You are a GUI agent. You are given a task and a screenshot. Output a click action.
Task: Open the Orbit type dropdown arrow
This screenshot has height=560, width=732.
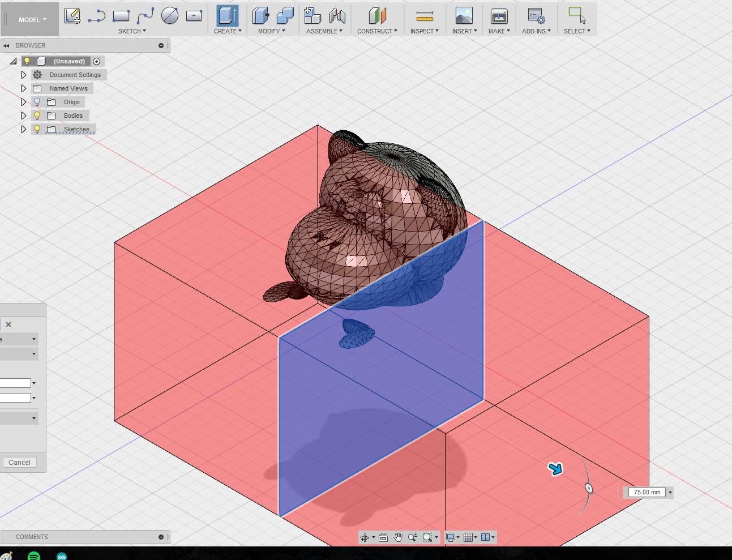374,538
